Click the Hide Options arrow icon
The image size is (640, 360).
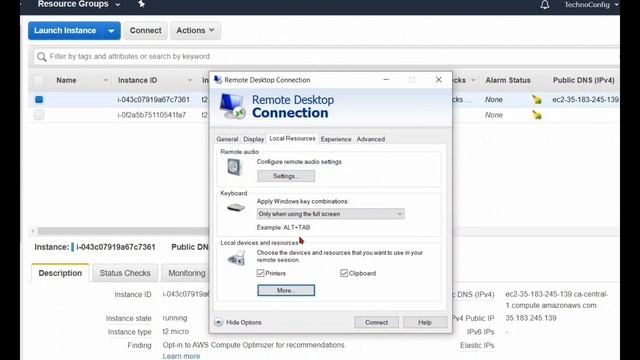tap(218, 322)
